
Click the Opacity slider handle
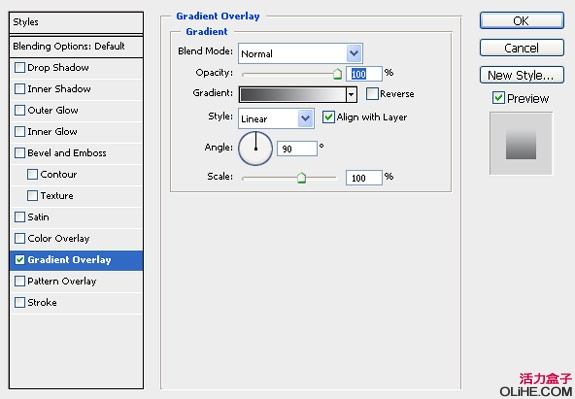(x=337, y=74)
